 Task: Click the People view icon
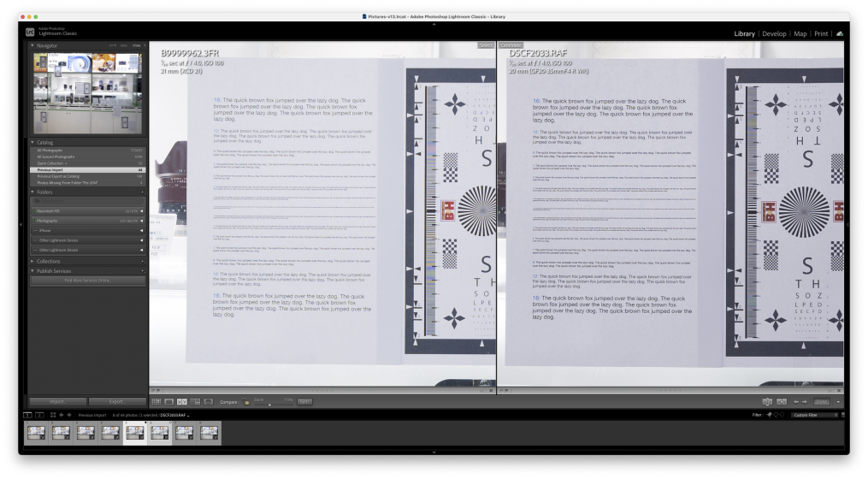pyautogui.click(x=207, y=401)
